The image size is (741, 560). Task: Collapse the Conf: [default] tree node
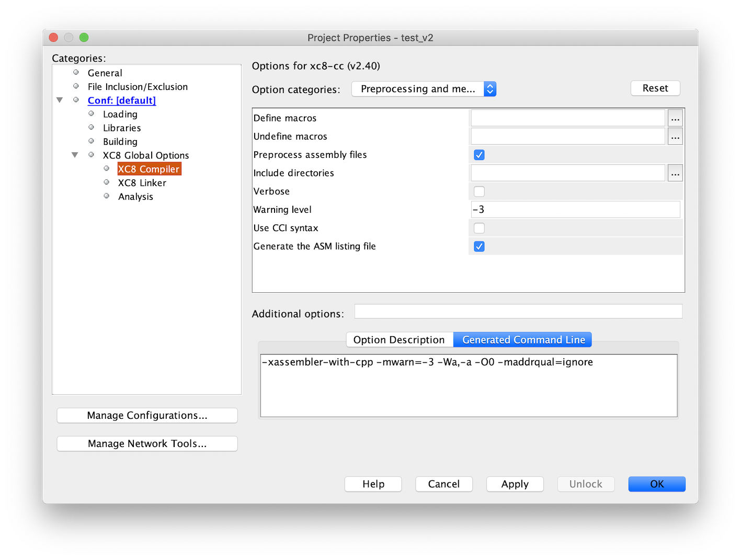tap(60, 100)
